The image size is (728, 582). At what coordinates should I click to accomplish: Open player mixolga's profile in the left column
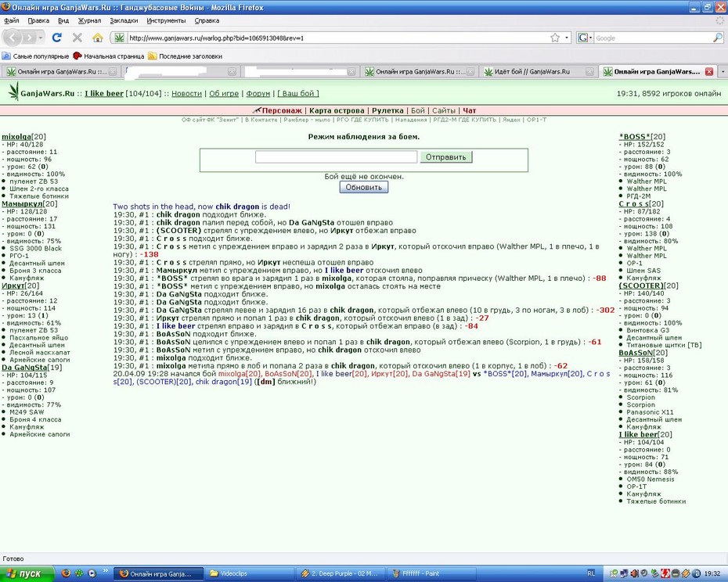16,136
